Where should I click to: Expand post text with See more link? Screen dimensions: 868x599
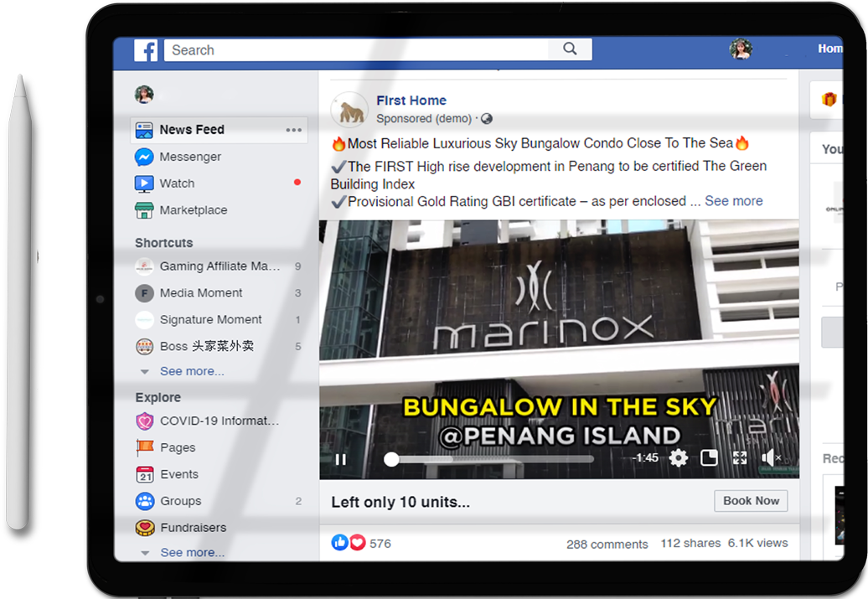[x=733, y=201]
